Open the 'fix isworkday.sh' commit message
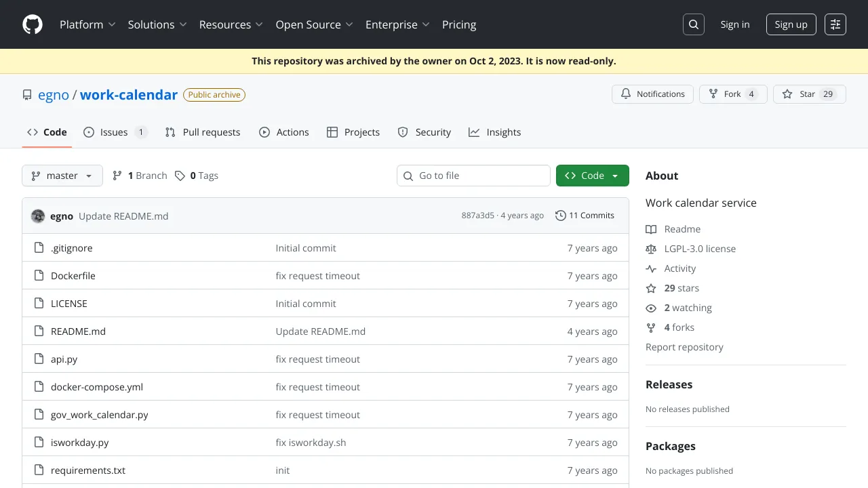Image resolution: width=868 pixels, height=488 pixels. click(x=311, y=443)
